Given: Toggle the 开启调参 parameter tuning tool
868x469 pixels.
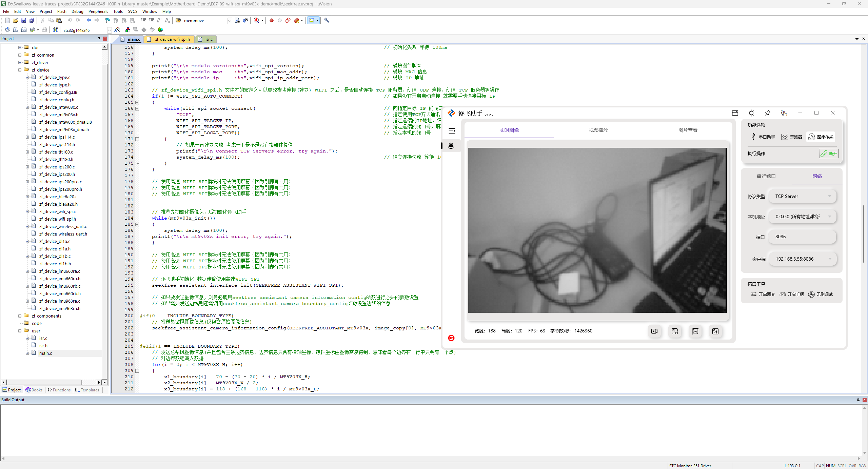Looking at the screenshot, I should [x=763, y=294].
